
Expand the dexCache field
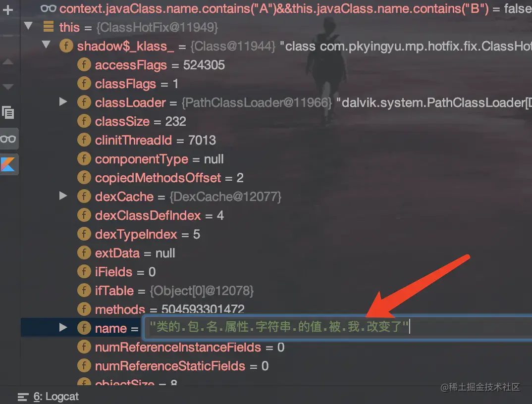[x=63, y=196]
